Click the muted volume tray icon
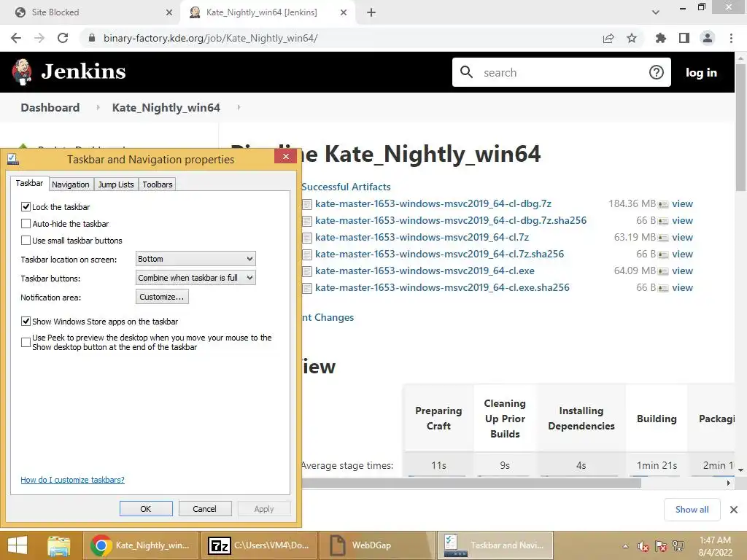This screenshot has width=747, height=560. point(643,546)
